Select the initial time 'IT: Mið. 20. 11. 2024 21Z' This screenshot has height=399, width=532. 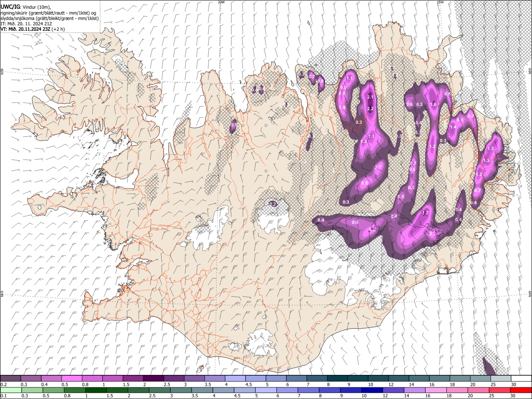click(26, 24)
